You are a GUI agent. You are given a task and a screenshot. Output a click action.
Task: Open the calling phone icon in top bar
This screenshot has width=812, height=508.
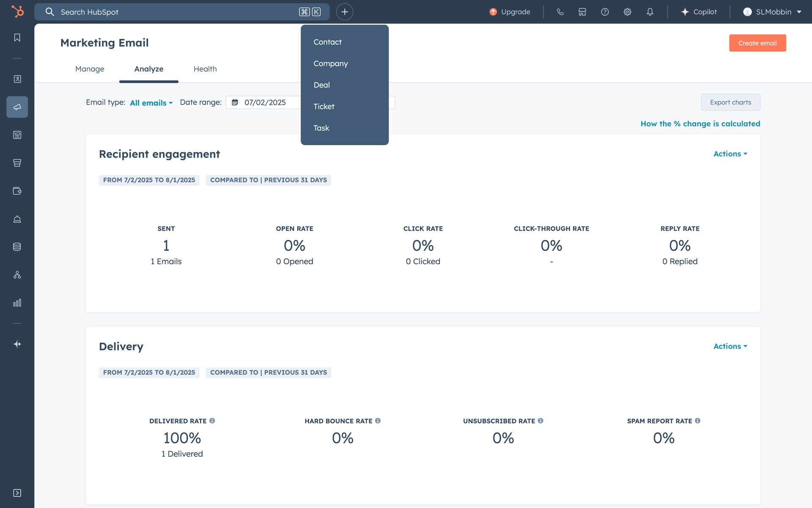(x=560, y=12)
